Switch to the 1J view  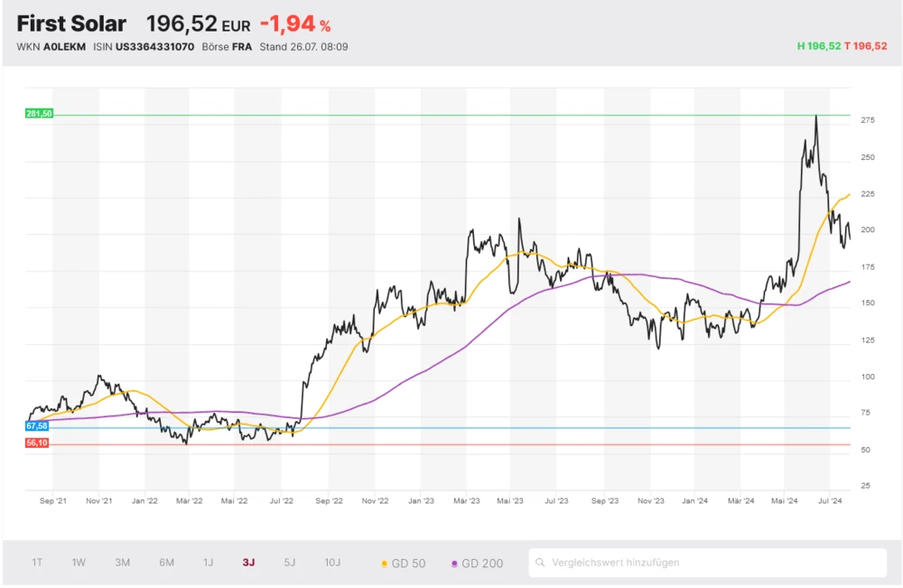click(208, 563)
